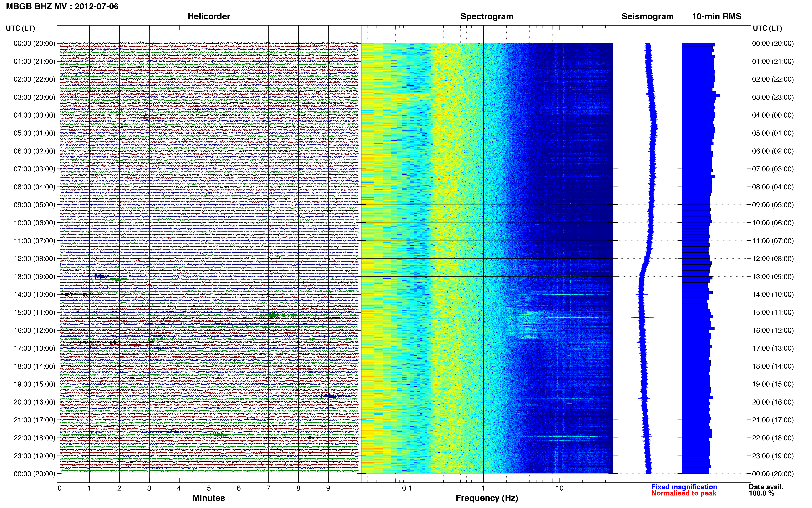Click the '8' tick on the Minutes axis

point(298,488)
